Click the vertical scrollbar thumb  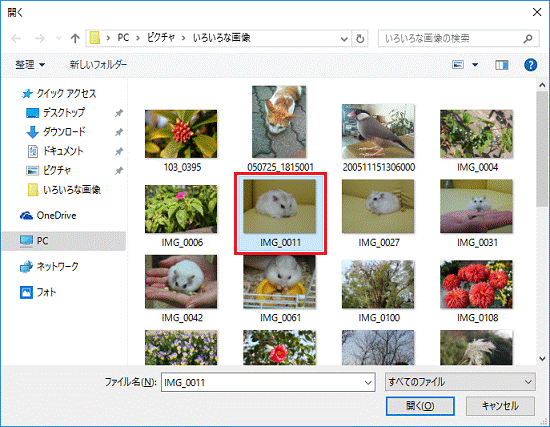542,149
